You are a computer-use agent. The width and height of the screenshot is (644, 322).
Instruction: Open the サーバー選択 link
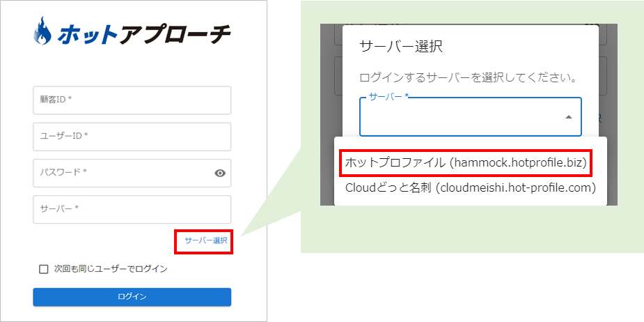coord(206,241)
